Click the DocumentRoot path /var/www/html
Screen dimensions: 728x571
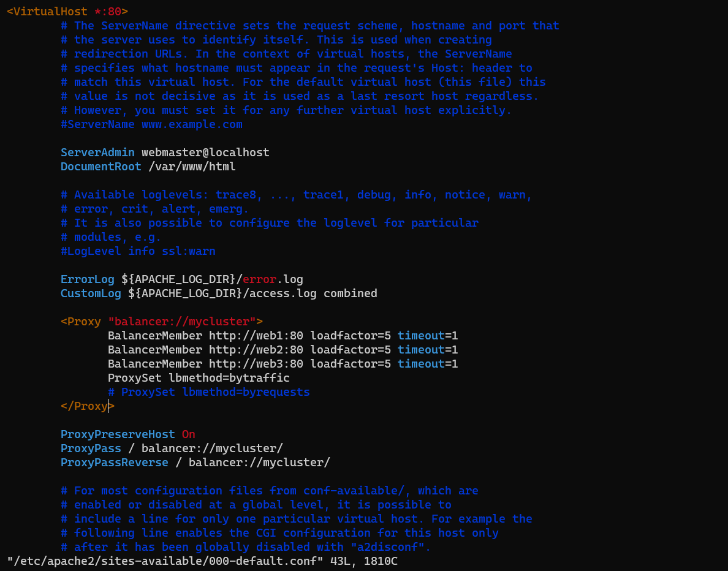coord(191,166)
